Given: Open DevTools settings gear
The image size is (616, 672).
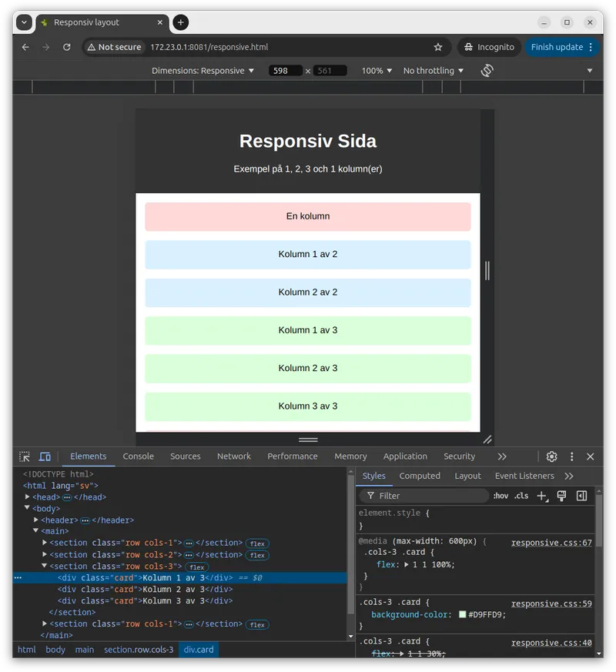Looking at the screenshot, I should point(551,456).
